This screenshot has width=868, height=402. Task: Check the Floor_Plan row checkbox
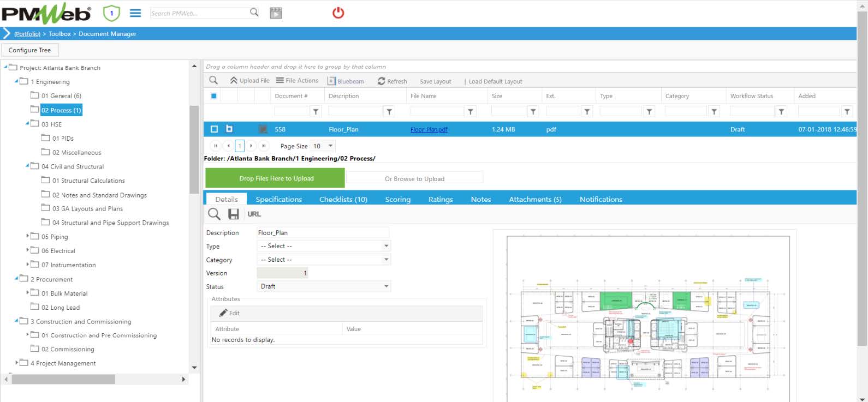214,129
